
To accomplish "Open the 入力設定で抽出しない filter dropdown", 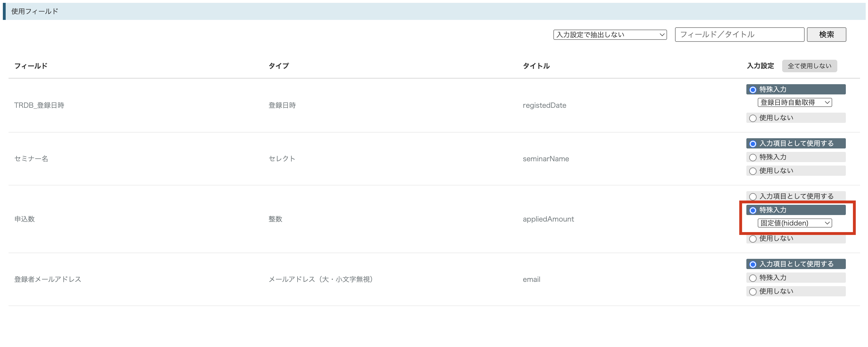I will click(610, 35).
